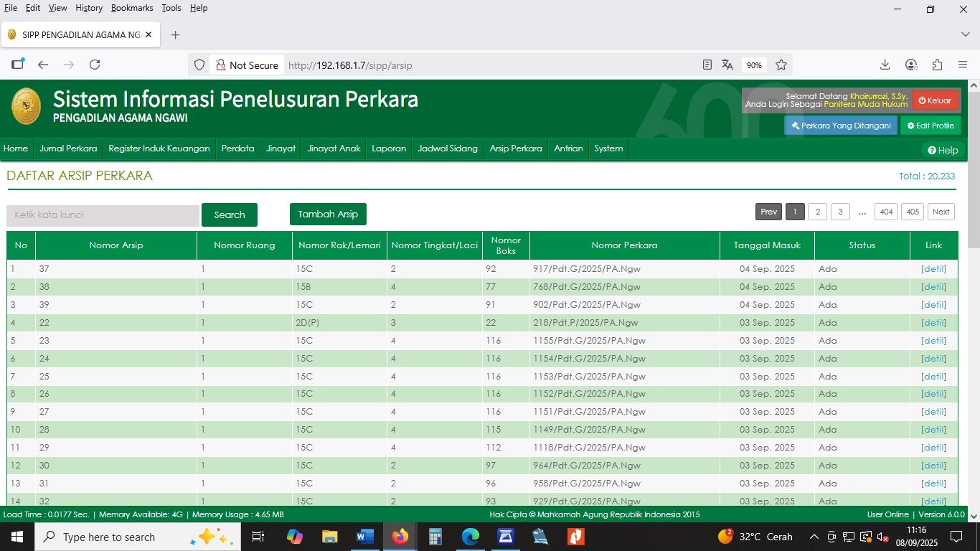The height and width of the screenshot is (551, 980).
Task: Launch Calculator from the taskbar
Action: click(x=435, y=537)
